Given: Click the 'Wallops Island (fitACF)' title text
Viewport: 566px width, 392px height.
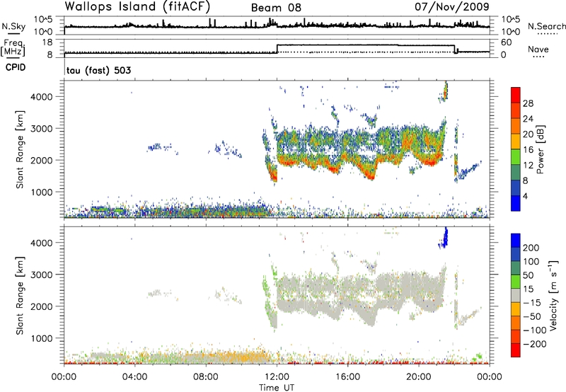Looking at the screenshot, I should pos(137,7).
